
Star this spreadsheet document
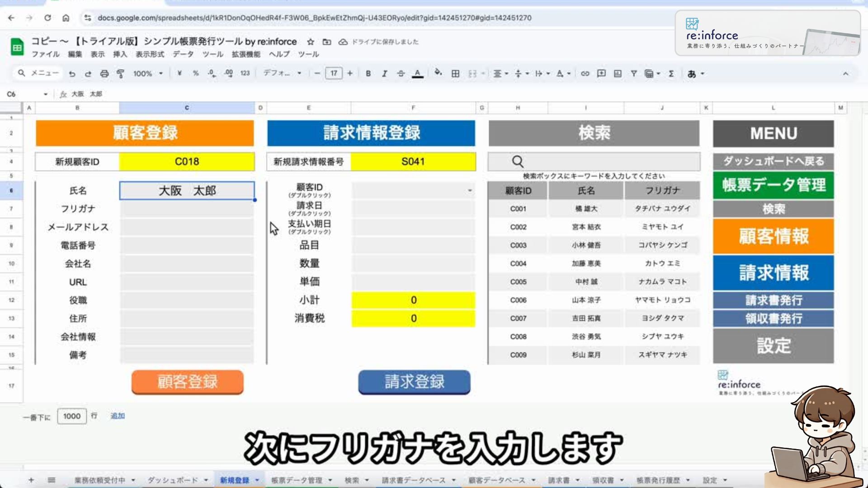(x=311, y=42)
